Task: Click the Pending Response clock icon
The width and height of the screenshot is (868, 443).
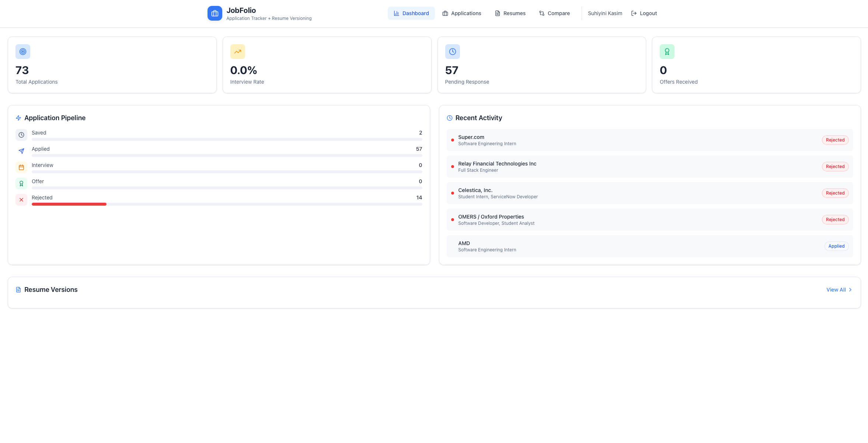Action: click(452, 52)
